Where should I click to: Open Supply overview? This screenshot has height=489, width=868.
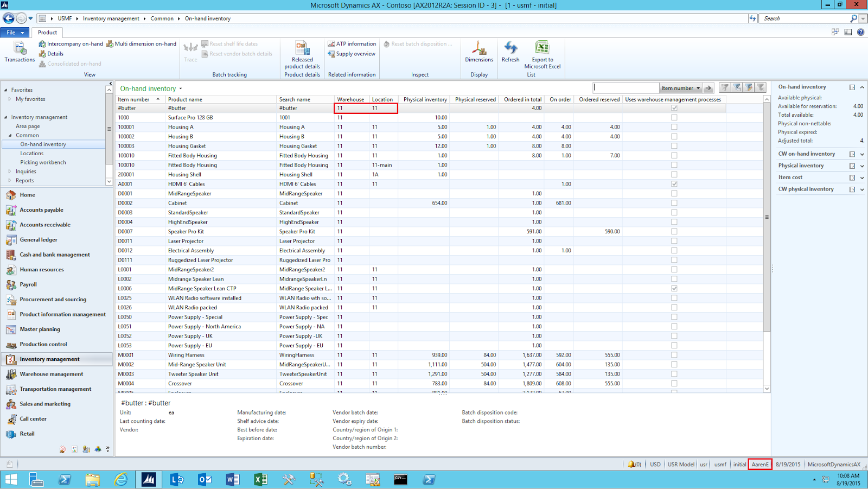(x=351, y=54)
